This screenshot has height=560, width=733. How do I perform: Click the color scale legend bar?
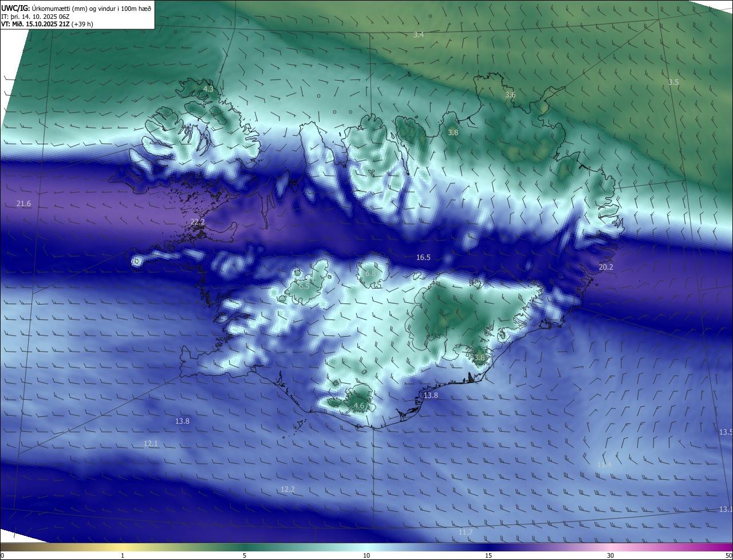[366, 547]
